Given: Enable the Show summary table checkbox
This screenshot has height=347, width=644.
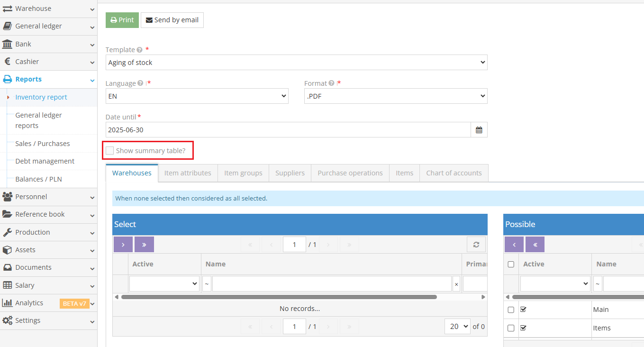Looking at the screenshot, I should (109, 150).
